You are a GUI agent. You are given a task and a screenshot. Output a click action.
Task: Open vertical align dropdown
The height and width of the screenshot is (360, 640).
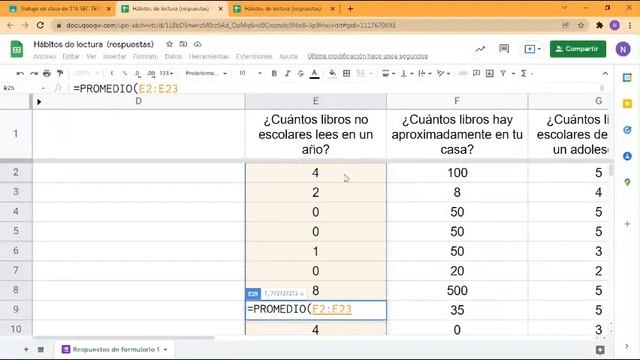(x=407, y=73)
